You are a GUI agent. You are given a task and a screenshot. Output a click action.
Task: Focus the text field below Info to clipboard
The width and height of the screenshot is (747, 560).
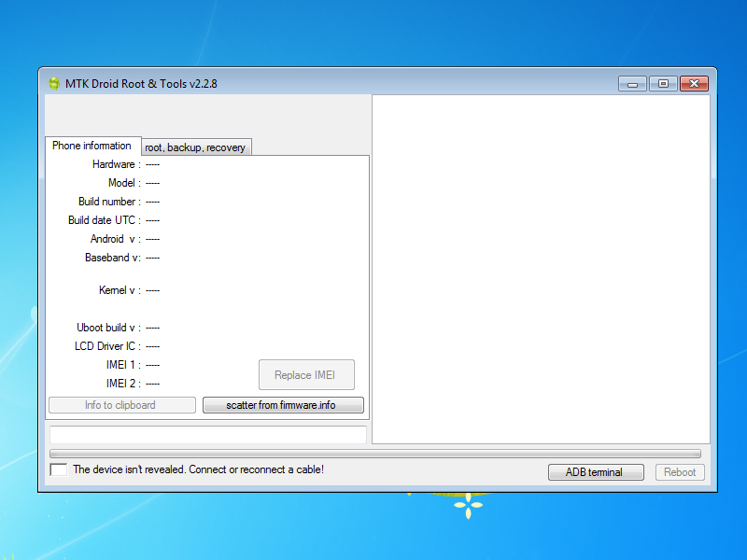(x=207, y=435)
